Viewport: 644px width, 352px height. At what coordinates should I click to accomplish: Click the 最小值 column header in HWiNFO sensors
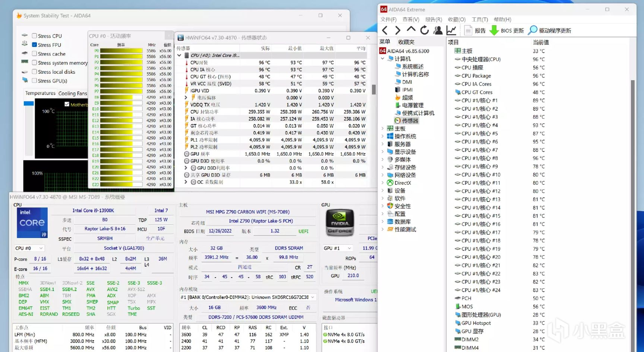[295, 48]
